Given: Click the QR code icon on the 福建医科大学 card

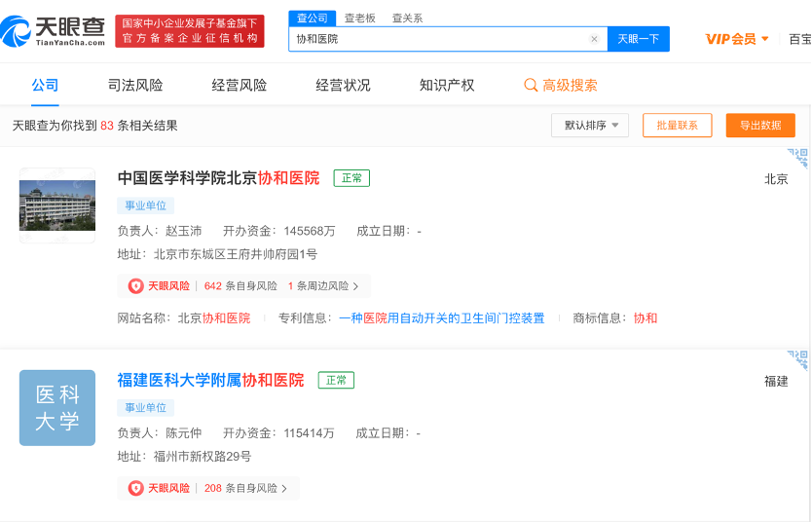Looking at the screenshot, I should click(798, 360).
